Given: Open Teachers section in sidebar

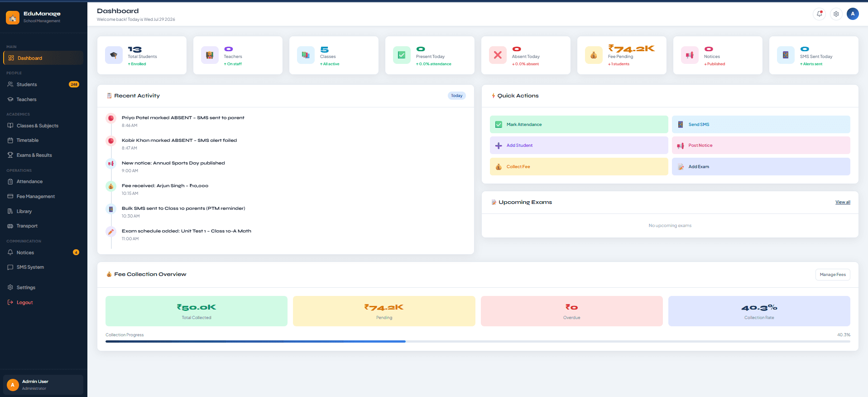Looking at the screenshot, I should tap(43, 99).
